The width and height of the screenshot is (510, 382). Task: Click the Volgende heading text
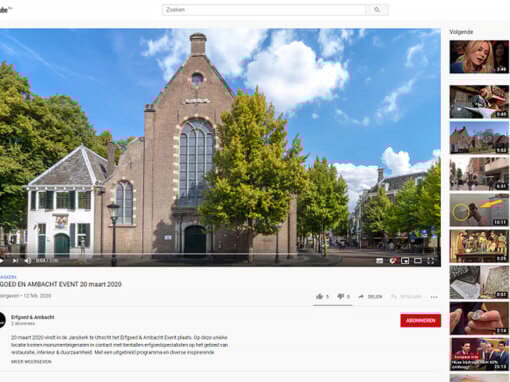[x=461, y=32]
